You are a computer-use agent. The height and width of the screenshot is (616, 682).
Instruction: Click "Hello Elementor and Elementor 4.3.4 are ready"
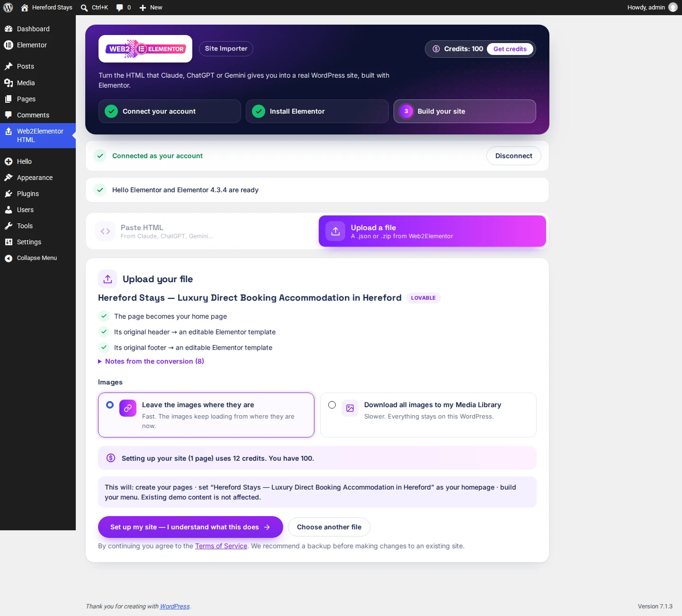click(x=185, y=190)
